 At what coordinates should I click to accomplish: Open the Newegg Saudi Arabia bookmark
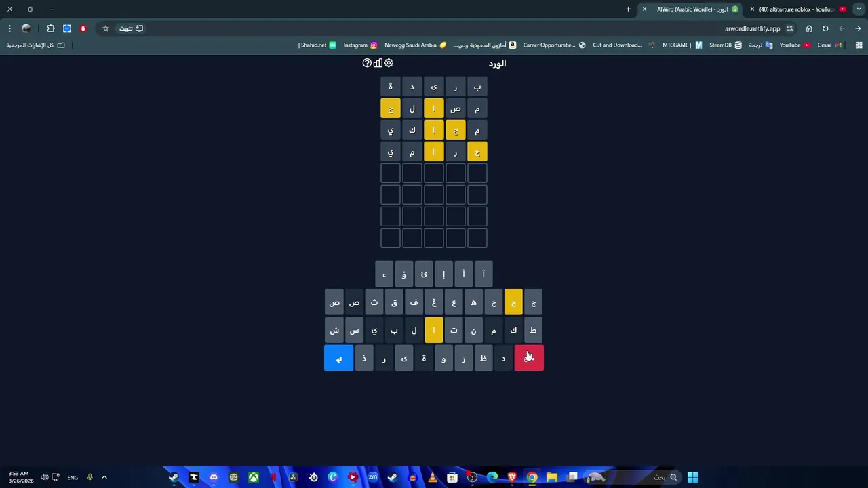416,45
